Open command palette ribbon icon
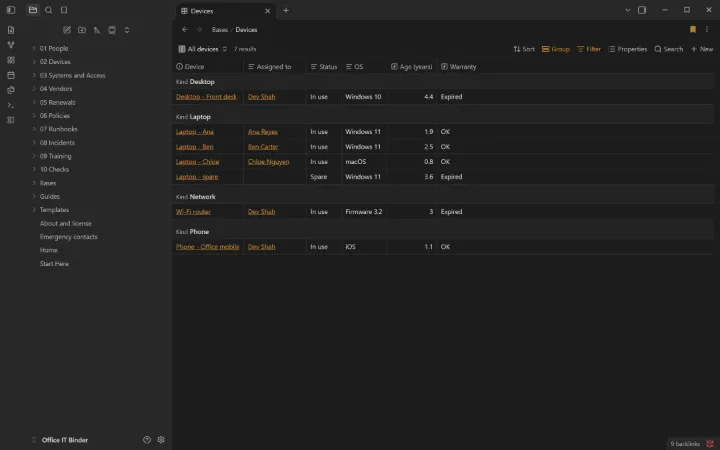Screen dimensions: 720x450 [x=11, y=105]
